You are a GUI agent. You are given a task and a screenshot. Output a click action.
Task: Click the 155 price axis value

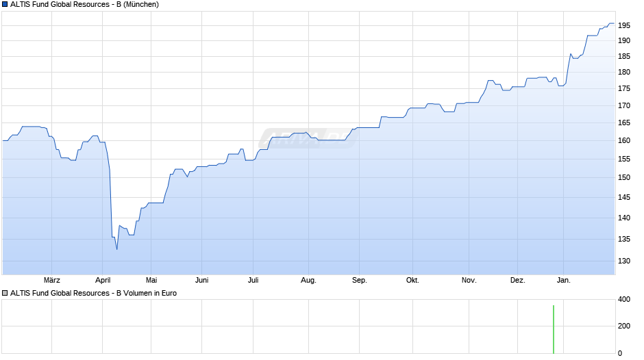[624, 159]
